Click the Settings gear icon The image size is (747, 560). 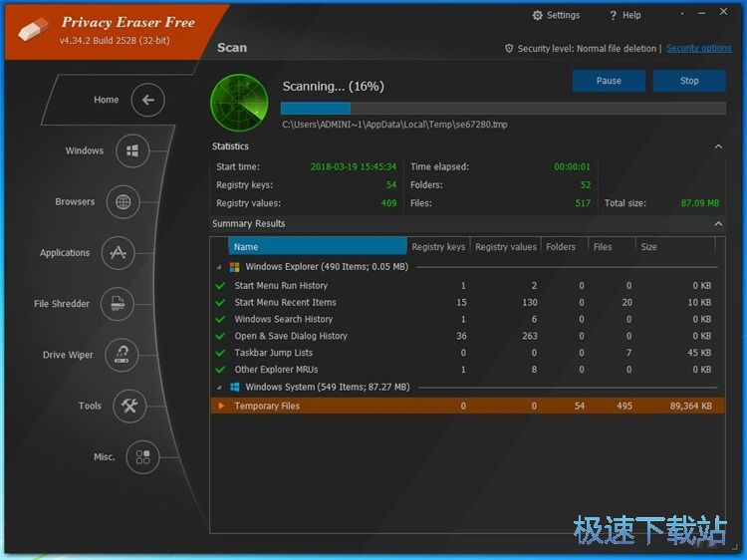pos(538,15)
